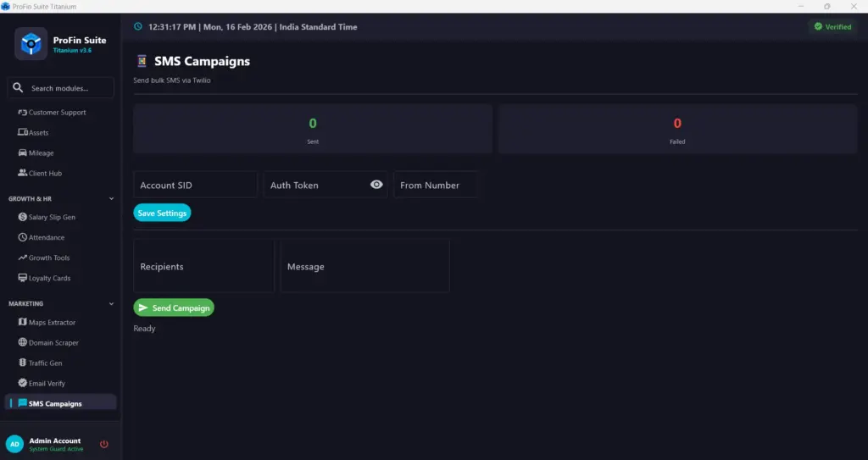
Task: Click the Growth Tools trend icon
Action: pyautogui.click(x=22, y=258)
